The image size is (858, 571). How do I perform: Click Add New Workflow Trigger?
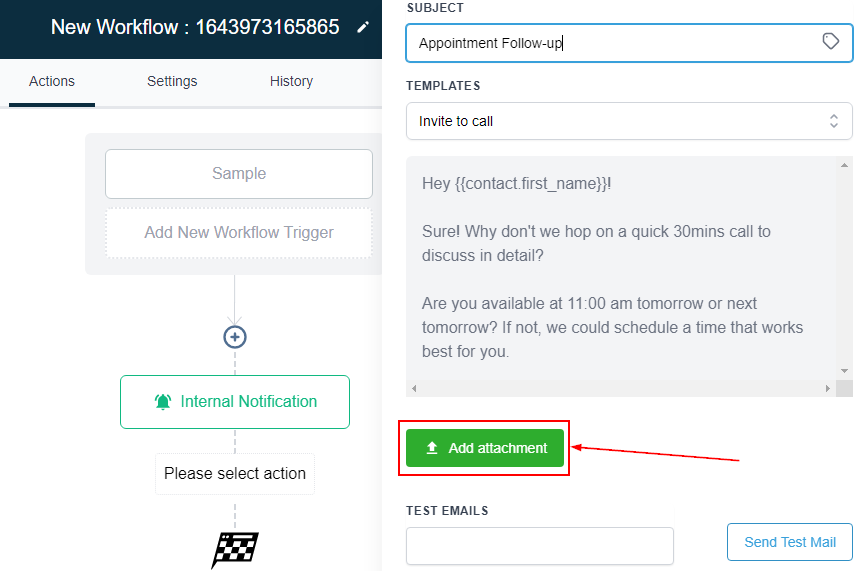[x=239, y=232]
